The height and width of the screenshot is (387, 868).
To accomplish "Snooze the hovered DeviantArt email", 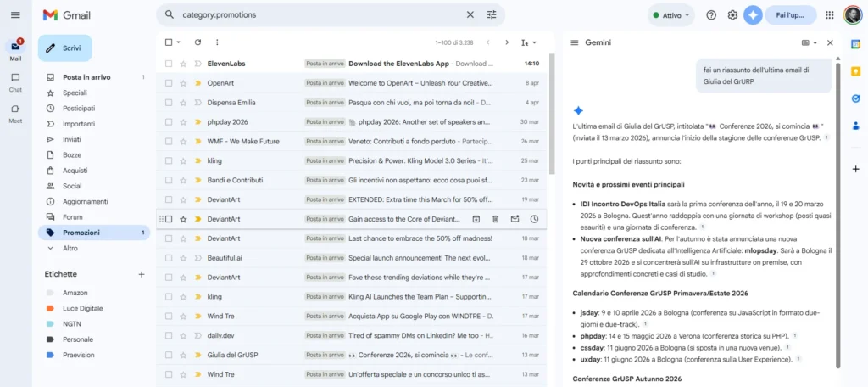I will click(534, 219).
